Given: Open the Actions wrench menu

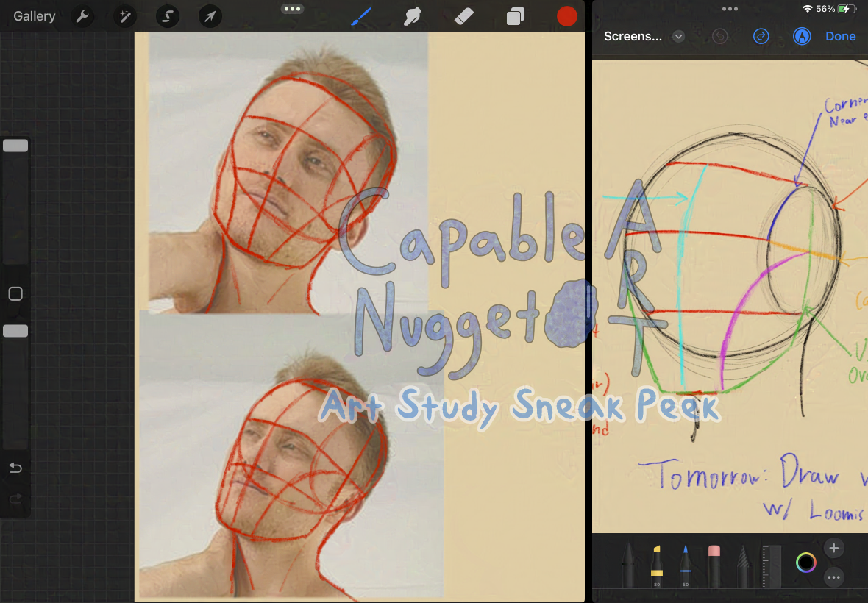Looking at the screenshot, I should (82, 16).
